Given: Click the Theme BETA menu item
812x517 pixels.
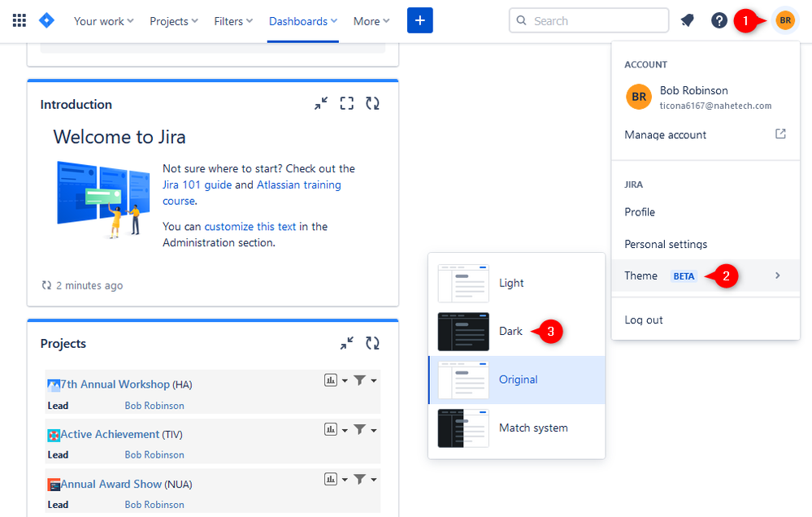Looking at the screenshot, I should point(706,276).
